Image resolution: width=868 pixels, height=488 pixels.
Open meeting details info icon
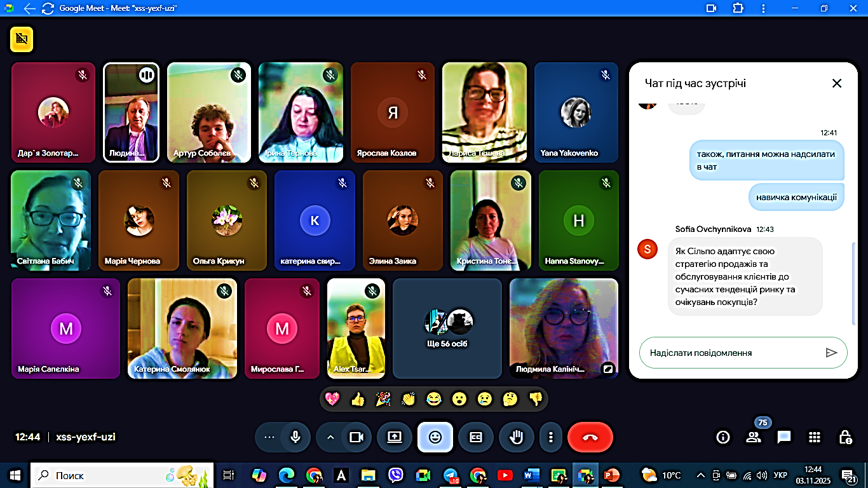click(722, 437)
